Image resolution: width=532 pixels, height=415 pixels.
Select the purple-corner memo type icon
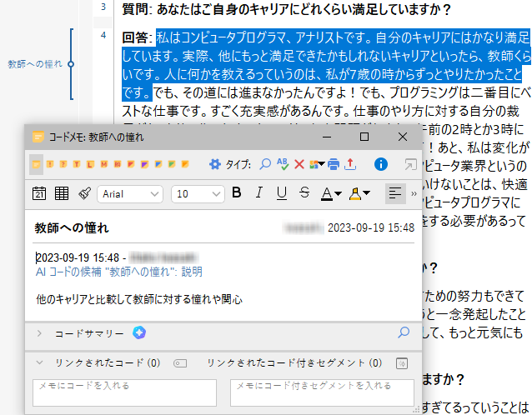(x=144, y=164)
